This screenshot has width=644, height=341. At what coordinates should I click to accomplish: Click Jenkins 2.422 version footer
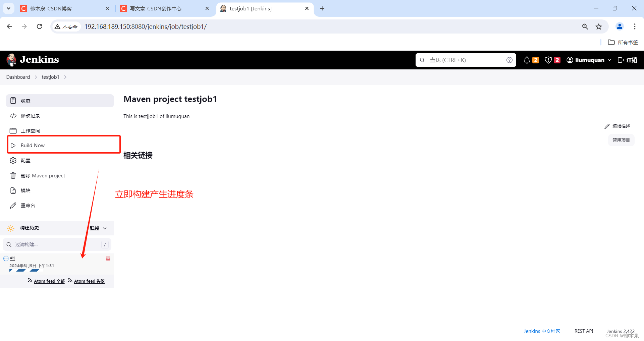tap(621, 331)
